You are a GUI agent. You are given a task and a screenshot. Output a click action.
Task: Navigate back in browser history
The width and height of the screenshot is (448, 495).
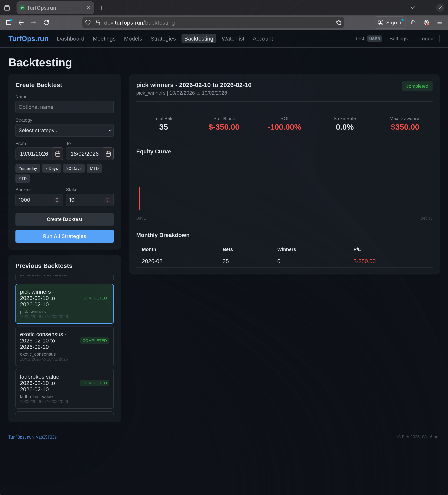point(21,22)
